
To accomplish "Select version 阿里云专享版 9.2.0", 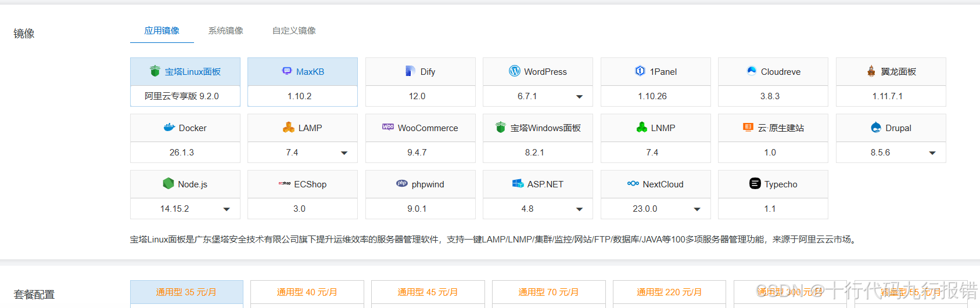I will point(185,96).
